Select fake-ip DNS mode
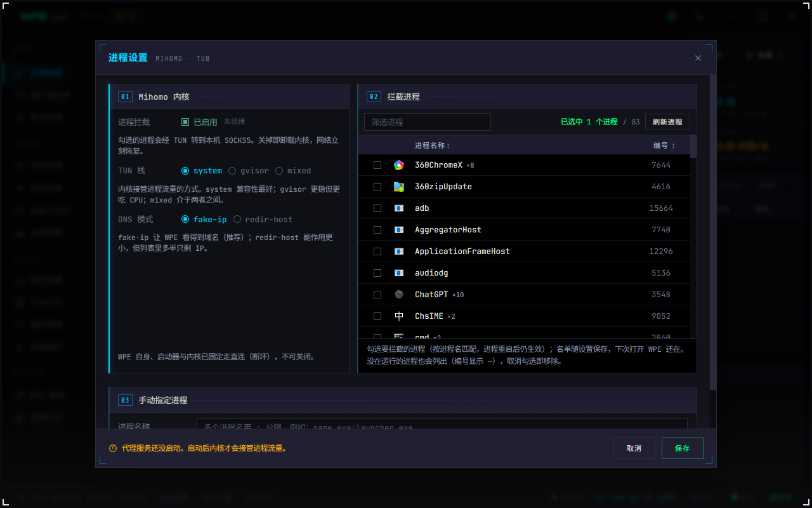 204,220
